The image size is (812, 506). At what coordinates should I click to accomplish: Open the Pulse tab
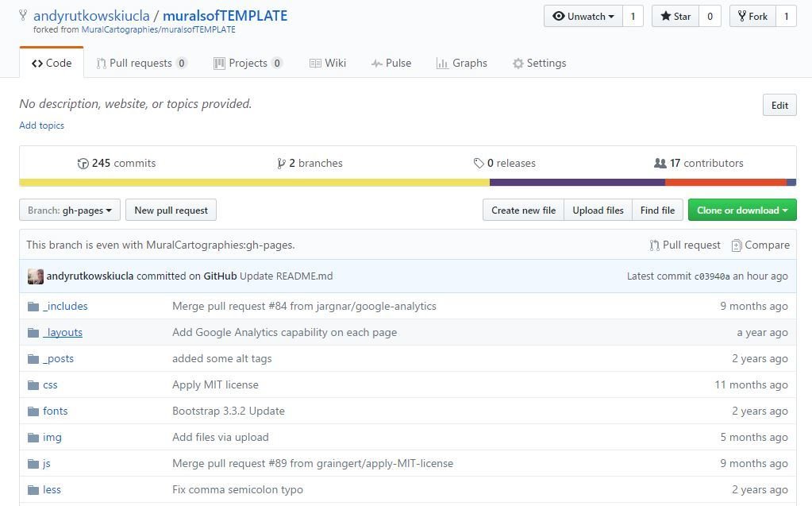391,64
